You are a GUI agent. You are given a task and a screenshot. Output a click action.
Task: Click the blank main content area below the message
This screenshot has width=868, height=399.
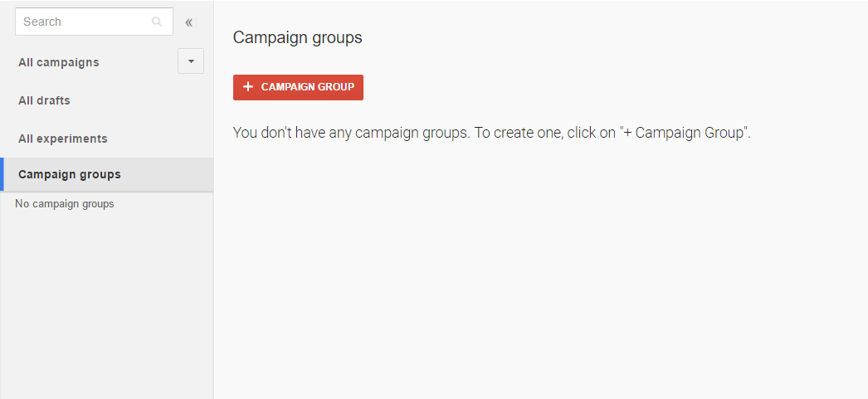(540, 265)
